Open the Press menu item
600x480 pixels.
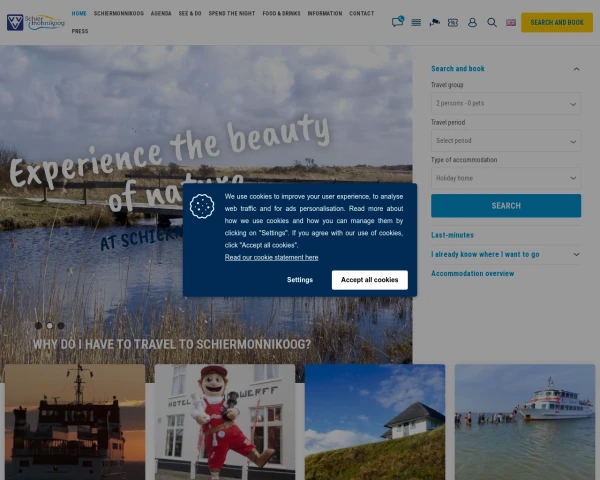coord(80,31)
